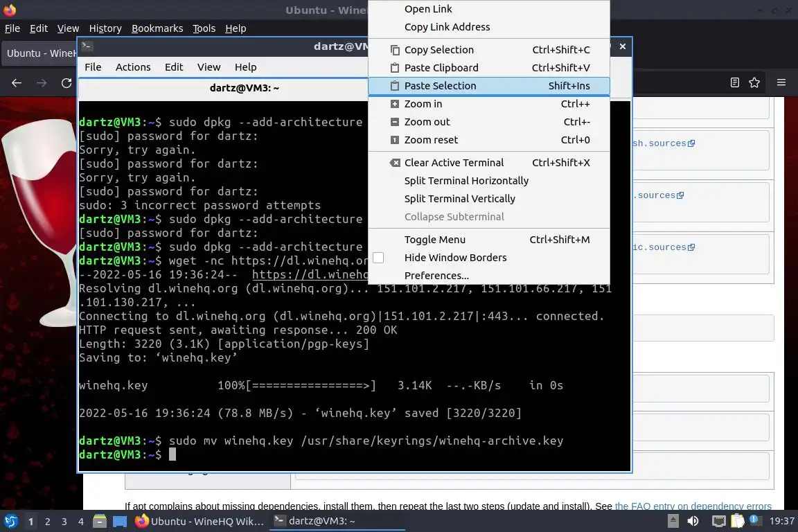Open the ic.sources link on wiki page
The height and width of the screenshot is (532, 798).
click(663, 247)
